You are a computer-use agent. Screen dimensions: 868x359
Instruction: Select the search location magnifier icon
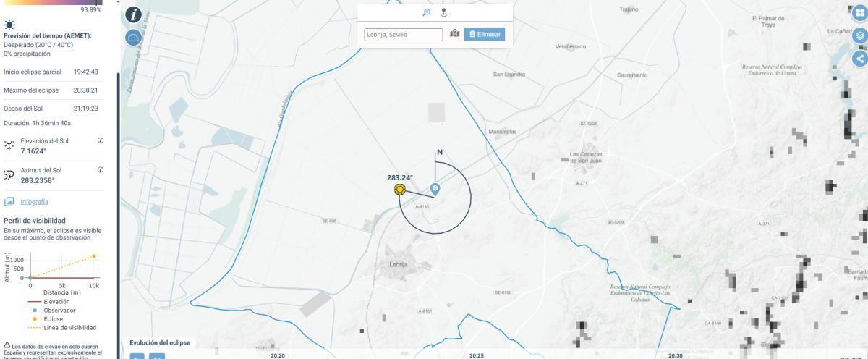click(x=427, y=12)
